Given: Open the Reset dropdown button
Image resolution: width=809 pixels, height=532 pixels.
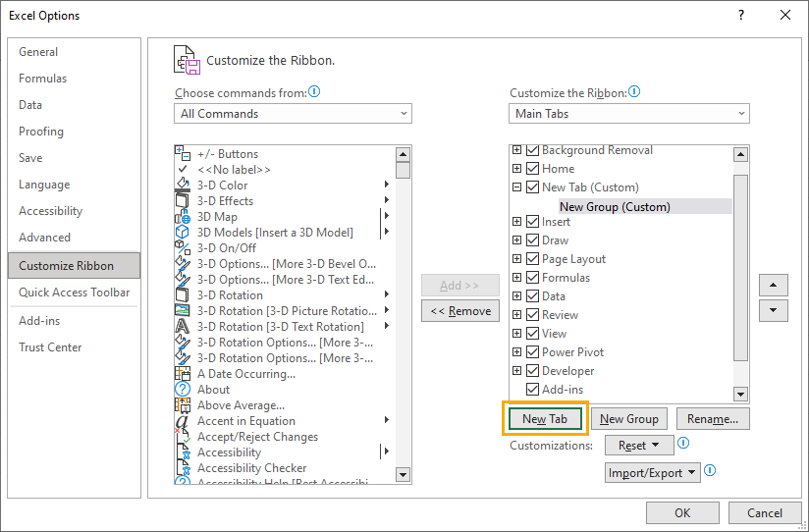Looking at the screenshot, I should (x=639, y=446).
